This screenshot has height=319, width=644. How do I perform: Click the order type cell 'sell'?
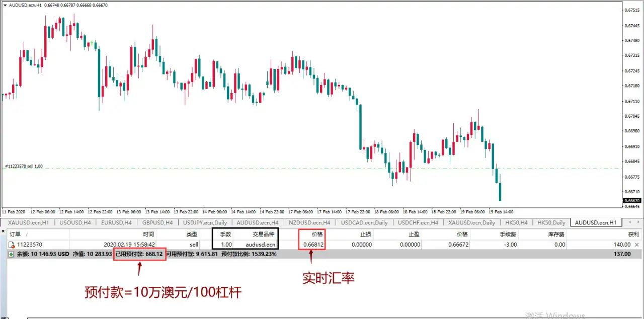coord(194,245)
